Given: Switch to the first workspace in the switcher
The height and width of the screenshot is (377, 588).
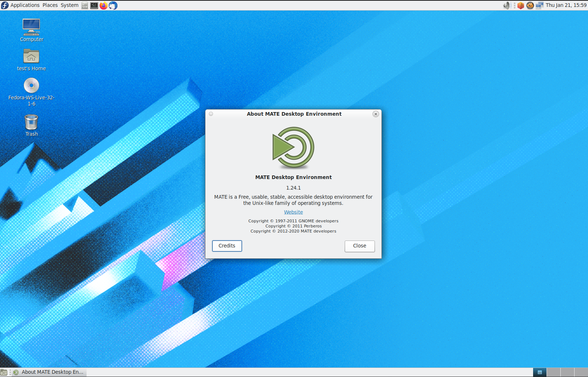Looking at the screenshot, I should pyautogui.click(x=540, y=372).
